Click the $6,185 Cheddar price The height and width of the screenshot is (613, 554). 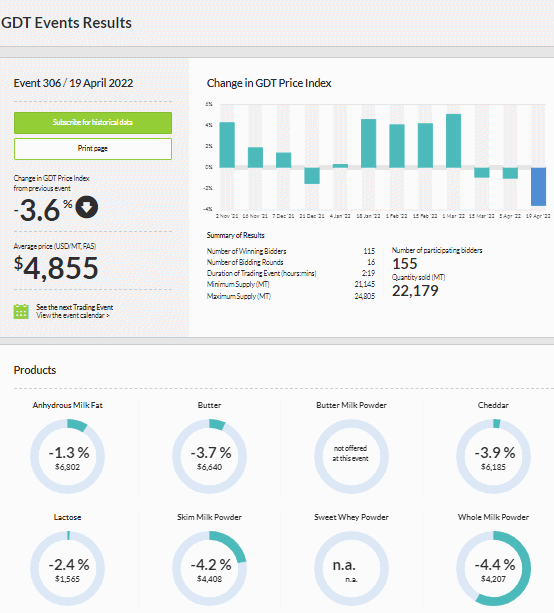click(x=493, y=467)
